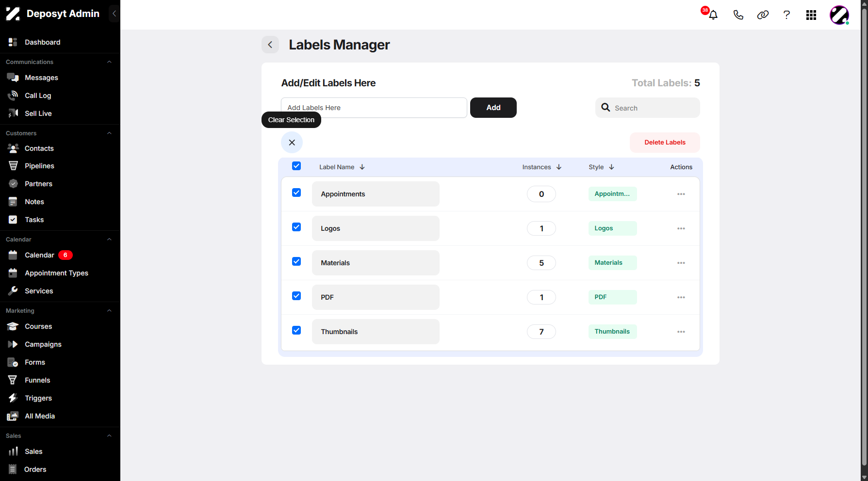Sort by the Instances column header
The image size is (868, 481).
[x=541, y=167]
